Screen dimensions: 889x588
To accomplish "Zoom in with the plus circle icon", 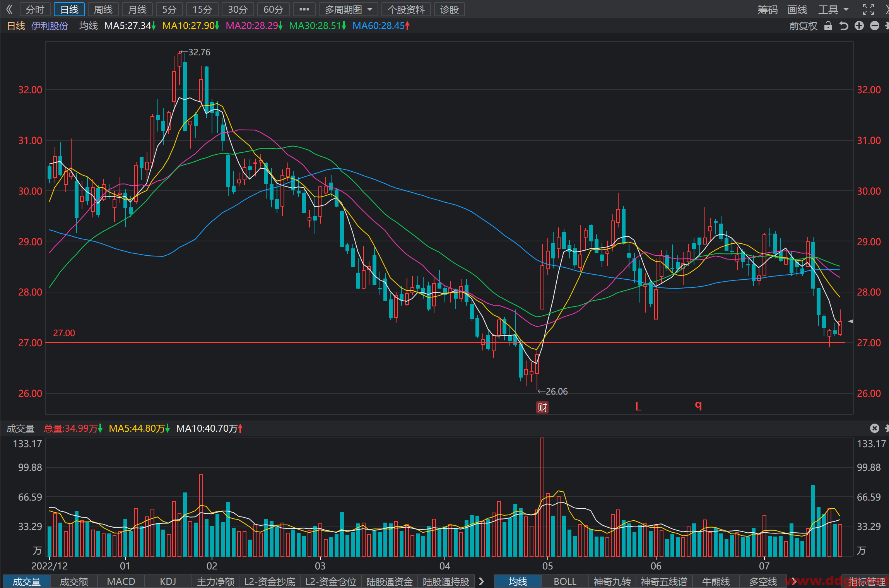I will pyautogui.click(x=859, y=26).
